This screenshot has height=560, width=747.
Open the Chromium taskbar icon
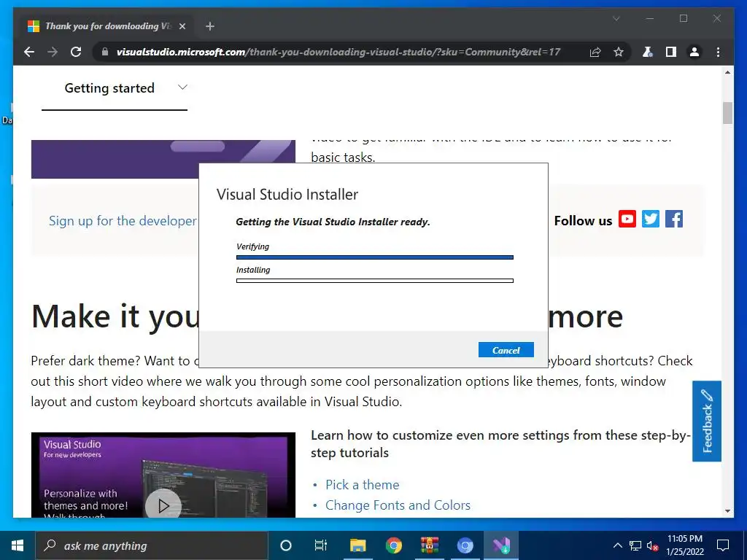click(465, 545)
